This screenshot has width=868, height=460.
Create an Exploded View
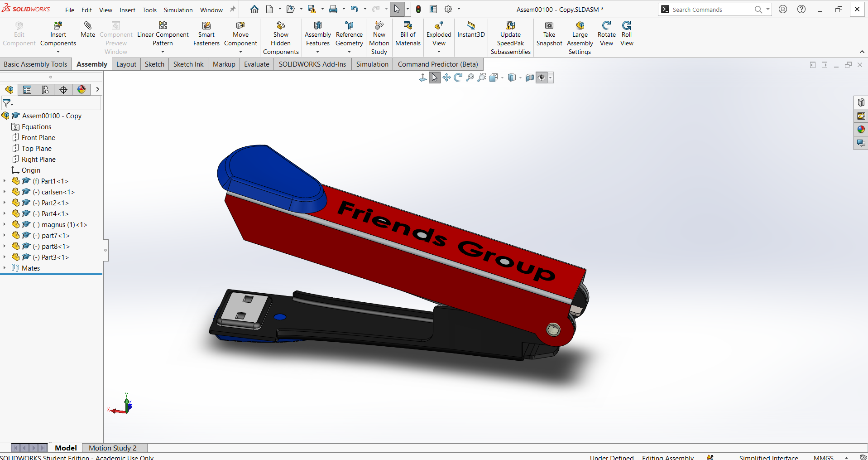click(439, 34)
